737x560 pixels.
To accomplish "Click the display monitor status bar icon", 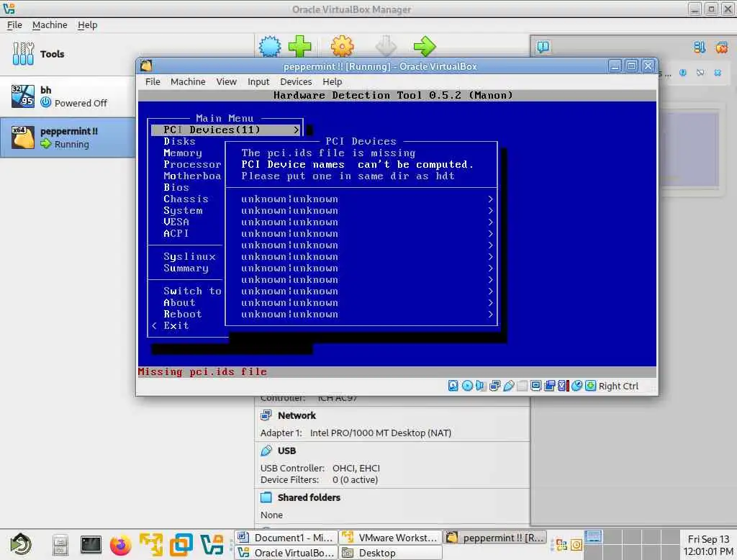I will 535,386.
